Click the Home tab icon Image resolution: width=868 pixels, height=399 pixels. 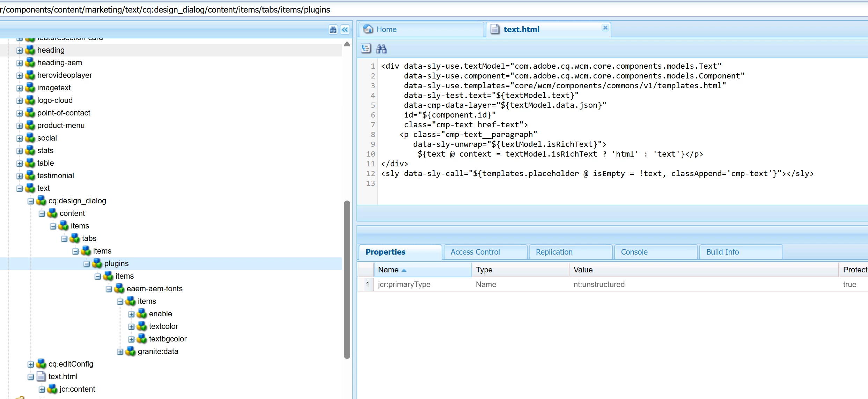pyautogui.click(x=368, y=29)
